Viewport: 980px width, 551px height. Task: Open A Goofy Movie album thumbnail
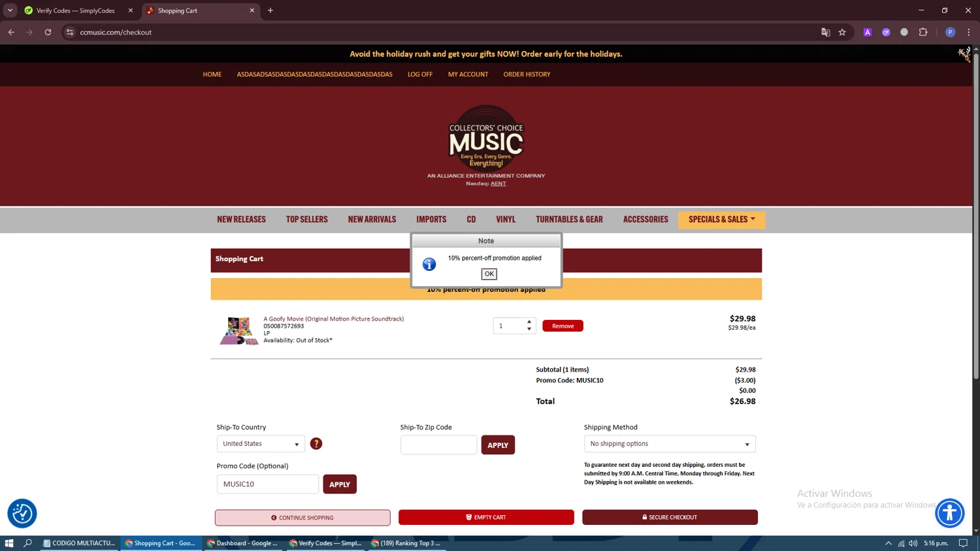238,330
